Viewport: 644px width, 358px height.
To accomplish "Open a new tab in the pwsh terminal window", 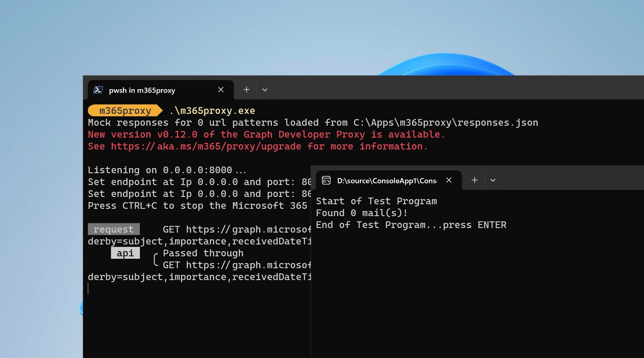I will point(247,89).
